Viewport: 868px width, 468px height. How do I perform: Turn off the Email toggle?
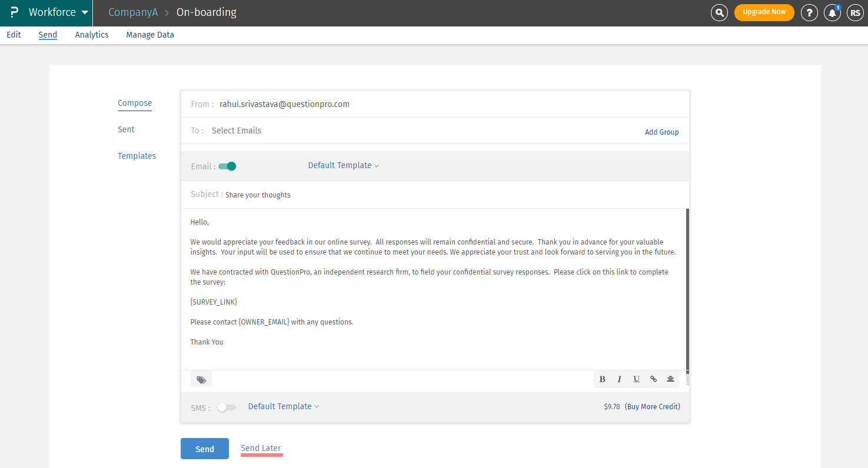click(x=227, y=166)
